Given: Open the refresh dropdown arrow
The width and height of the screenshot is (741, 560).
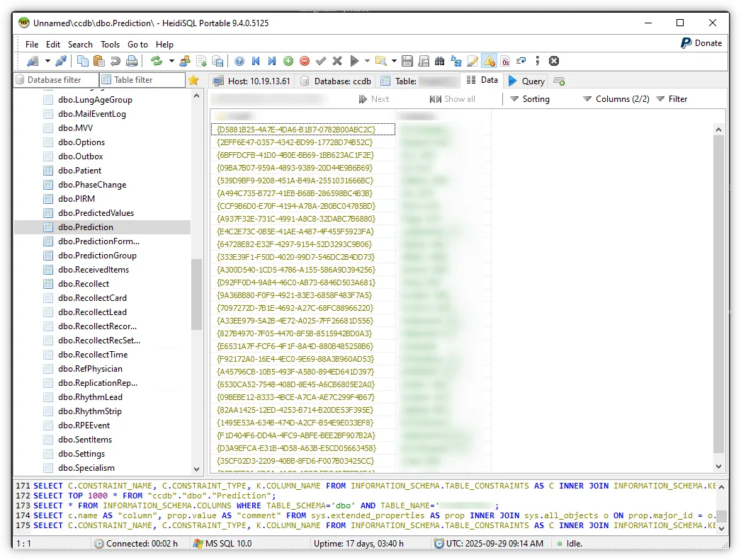Looking at the screenshot, I should click(x=171, y=61).
